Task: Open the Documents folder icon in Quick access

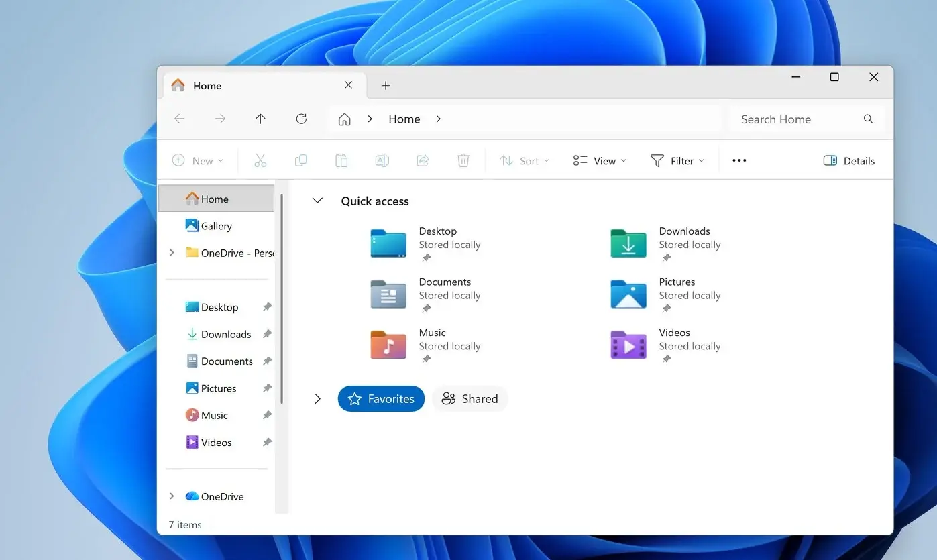Action: [x=388, y=294]
